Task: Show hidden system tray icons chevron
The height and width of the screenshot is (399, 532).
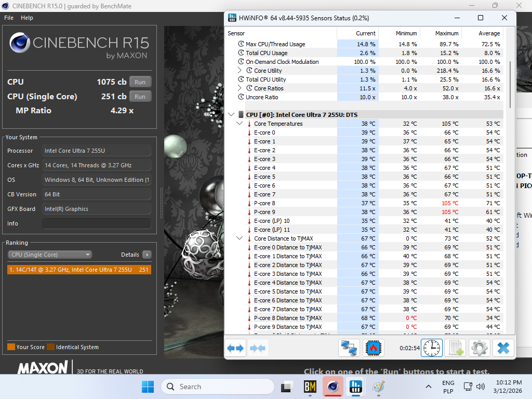Action: (x=429, y=387)
